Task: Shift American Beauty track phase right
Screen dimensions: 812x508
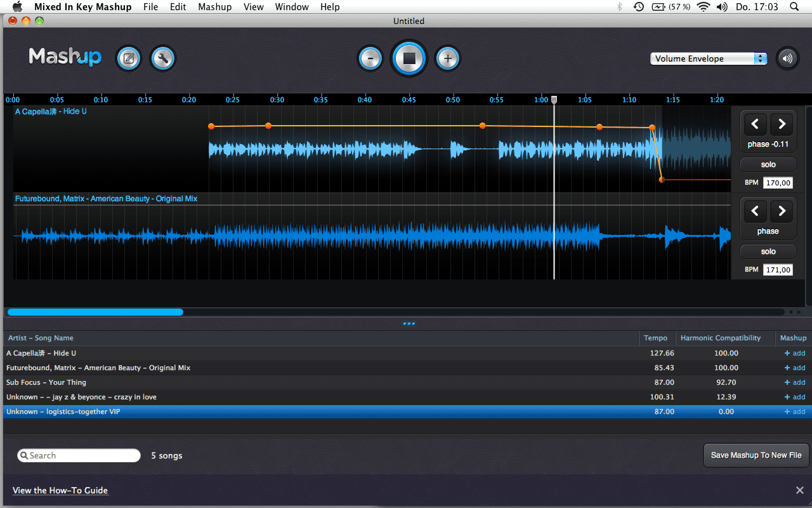Action: (782, 211)
